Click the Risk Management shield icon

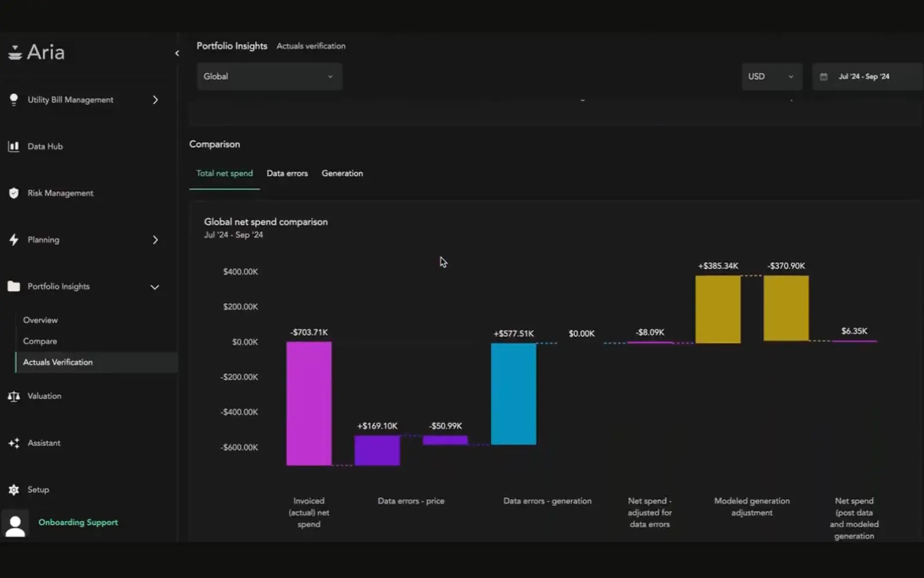tap(14, 193)
